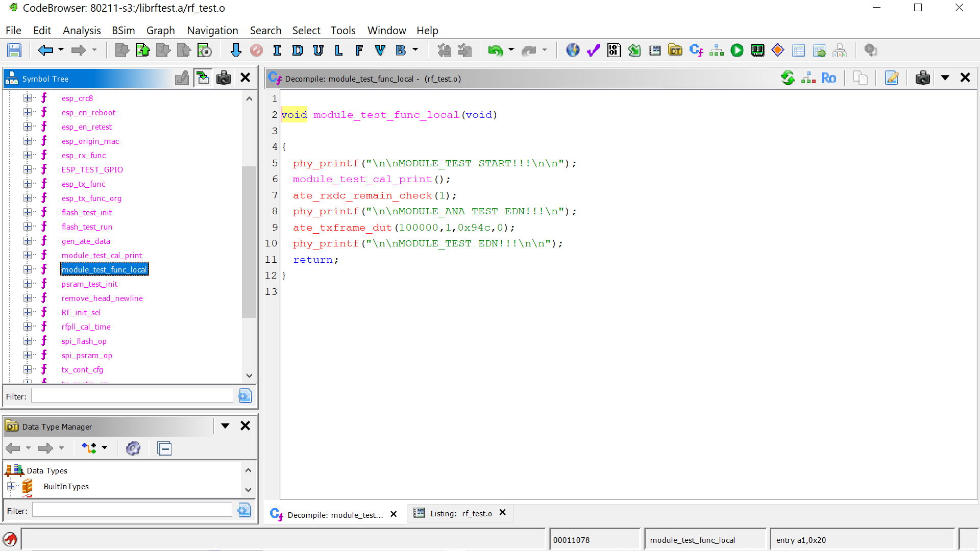Open the Analysis menu
The height and width of the screenshot is (551, 980).
coord(82,31)
